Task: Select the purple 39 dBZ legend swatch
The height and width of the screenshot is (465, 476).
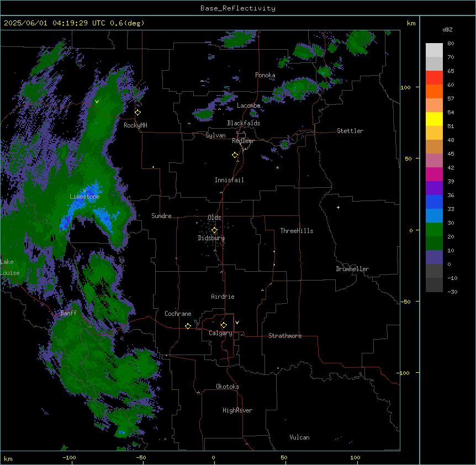Action: pyautogui.click(x=434, y=188)
